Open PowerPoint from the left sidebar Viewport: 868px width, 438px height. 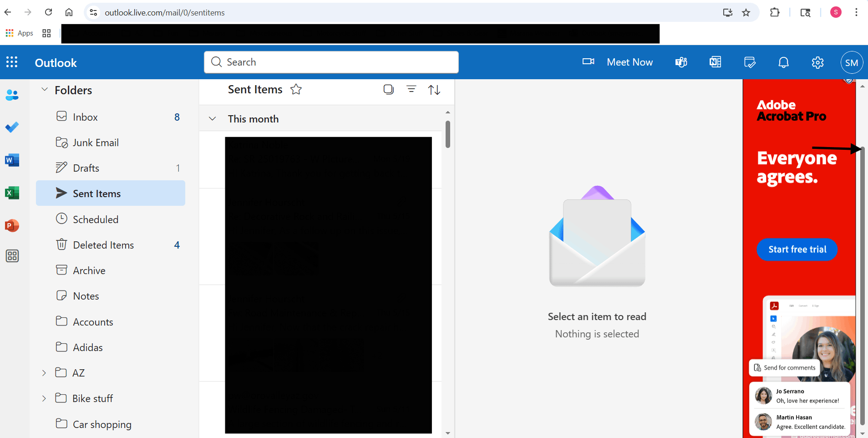tap(11, 225)
